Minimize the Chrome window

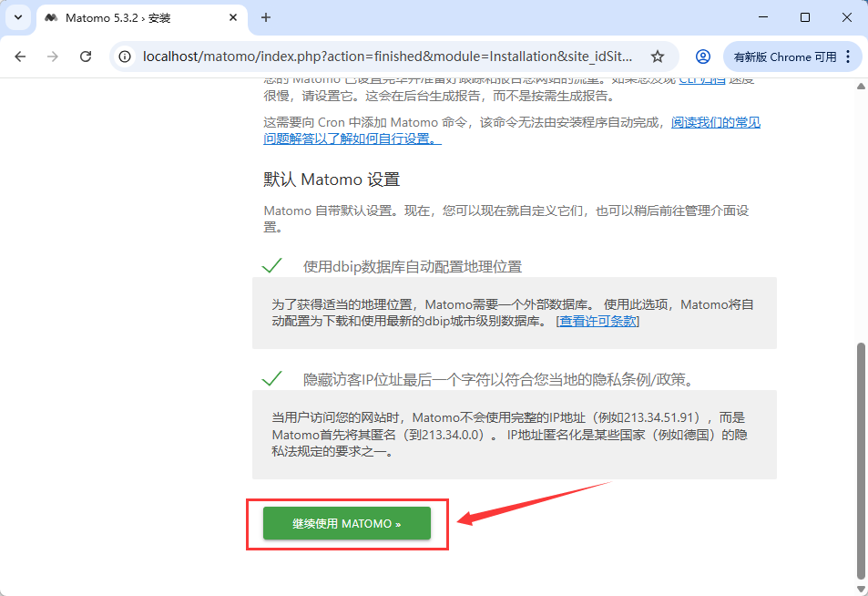pos(763,17)
